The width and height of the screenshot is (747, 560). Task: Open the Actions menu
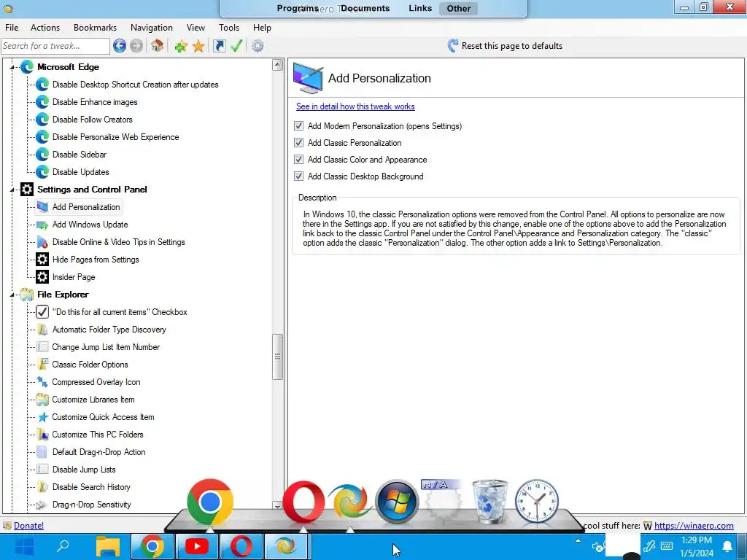[x=45, y=28]
